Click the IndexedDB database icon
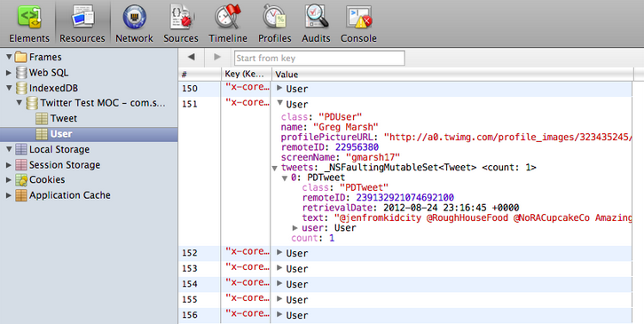This screenshot has width=644, height=324. [21, 88]
